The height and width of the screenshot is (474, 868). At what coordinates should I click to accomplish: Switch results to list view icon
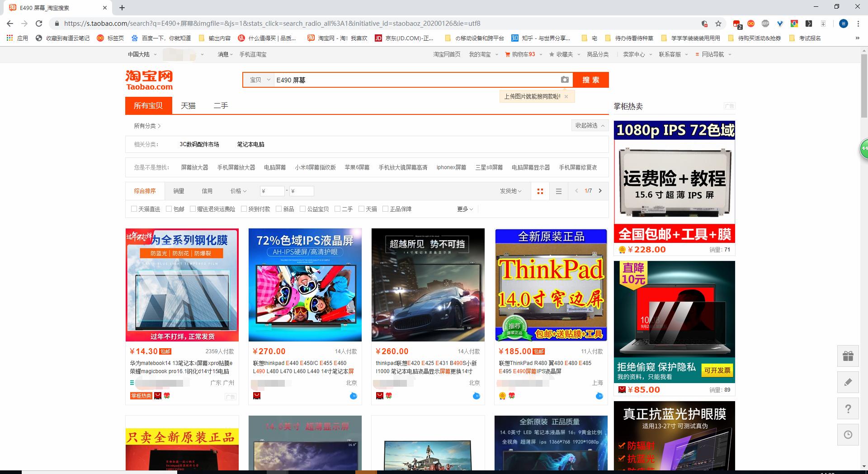(559, 191)
